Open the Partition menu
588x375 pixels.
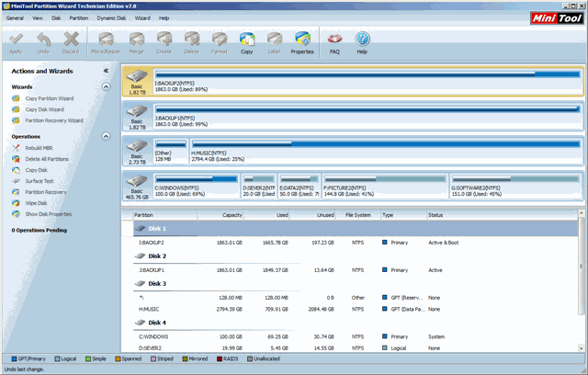tap(79, 18)
